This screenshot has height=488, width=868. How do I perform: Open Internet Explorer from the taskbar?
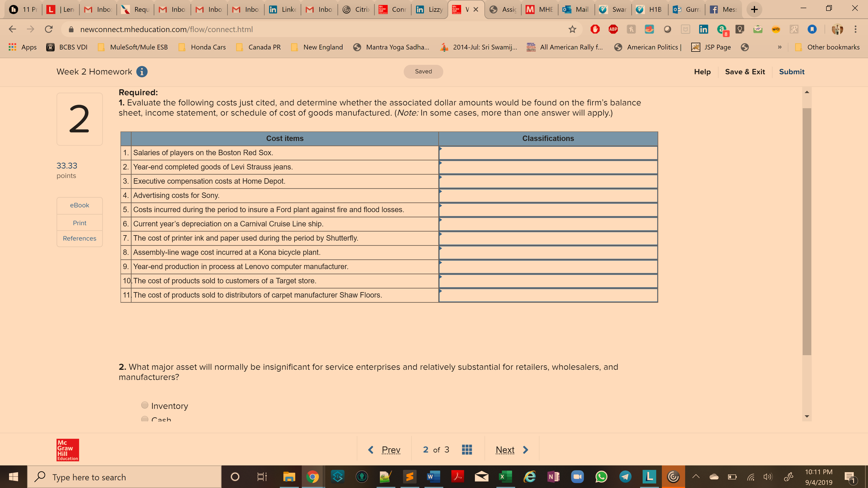click(530, 477)
